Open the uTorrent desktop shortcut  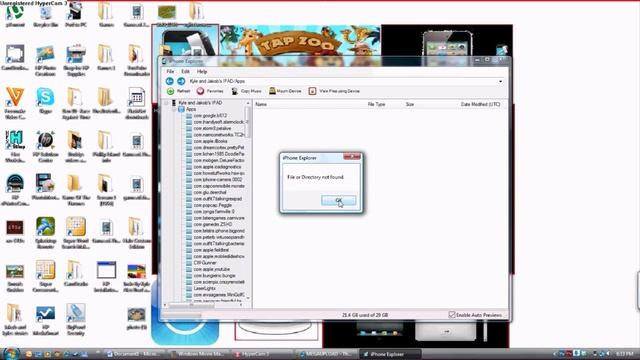tap(15, 16)
